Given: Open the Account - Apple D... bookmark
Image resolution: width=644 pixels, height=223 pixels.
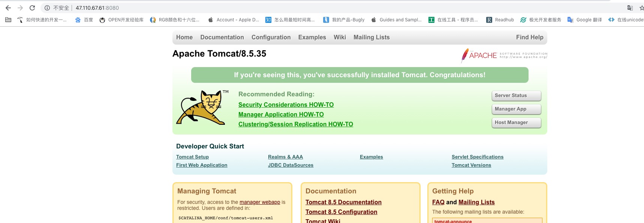Looking at the screenshot, I should tap(233, 20).
